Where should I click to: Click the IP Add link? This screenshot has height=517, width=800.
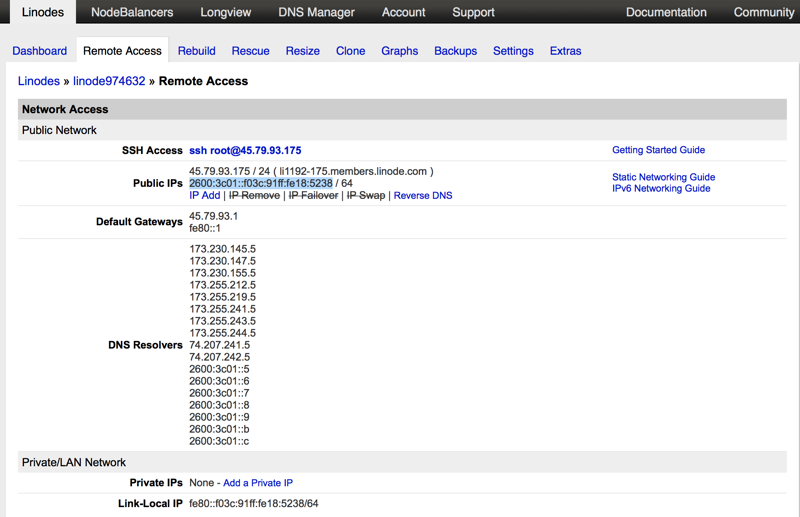[x=205, y=195]
